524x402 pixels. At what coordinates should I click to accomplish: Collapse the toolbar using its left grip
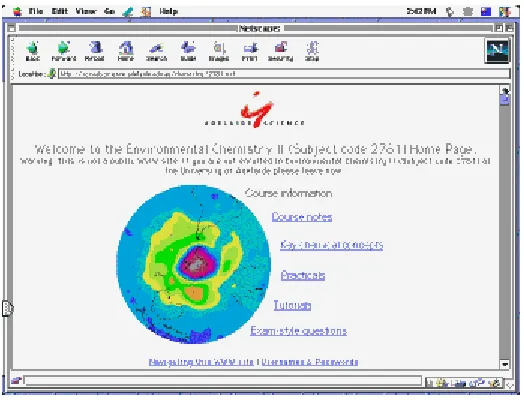coord(12,51)
